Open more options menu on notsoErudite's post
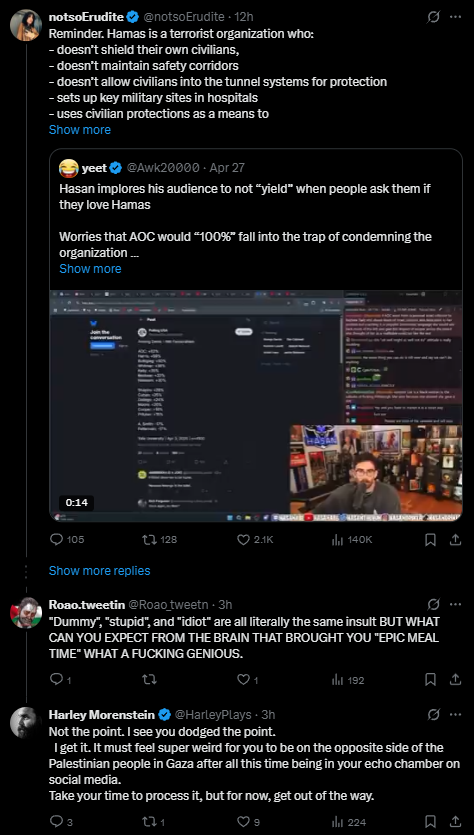This screenshot has width=474, height=835. click(x=455, y=17)
